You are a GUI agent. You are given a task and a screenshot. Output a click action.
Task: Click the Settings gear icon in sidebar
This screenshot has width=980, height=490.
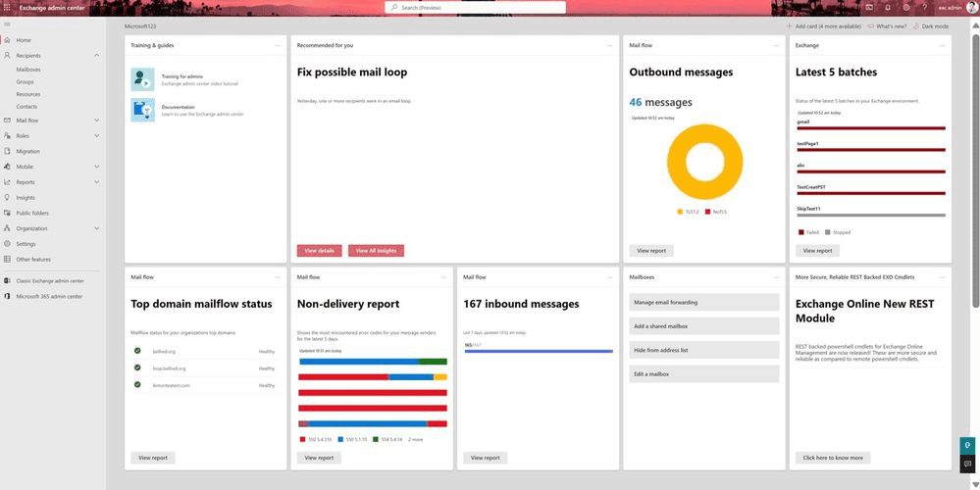coord(7,244)
